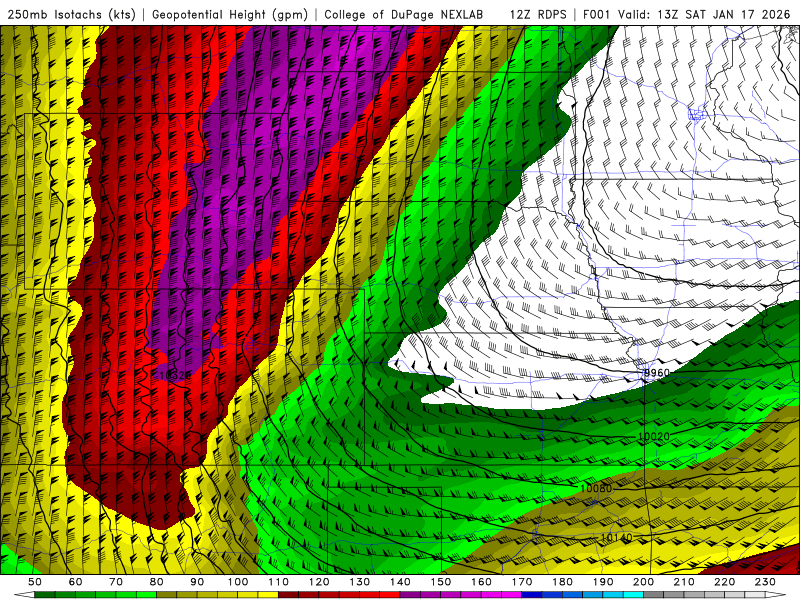Click 'College of DuPage NEXLAB' header text

(x=404, y=14)
